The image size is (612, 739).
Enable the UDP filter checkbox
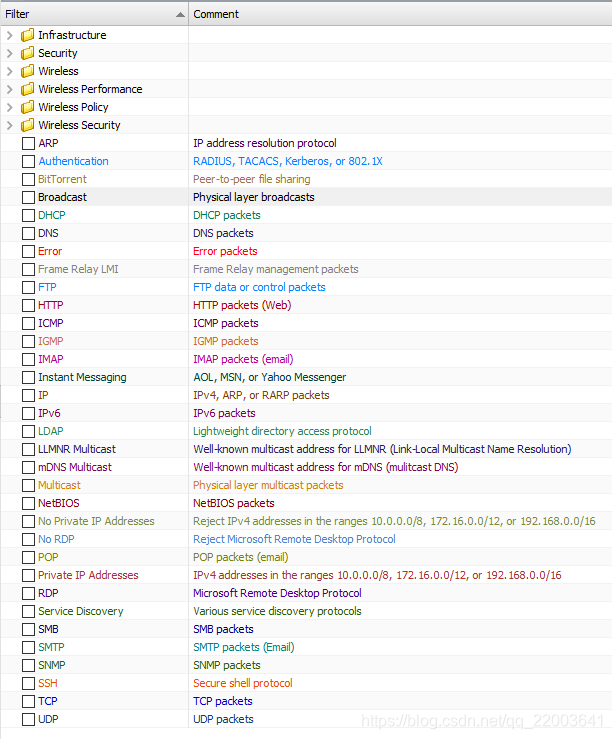tap(28, 719)
